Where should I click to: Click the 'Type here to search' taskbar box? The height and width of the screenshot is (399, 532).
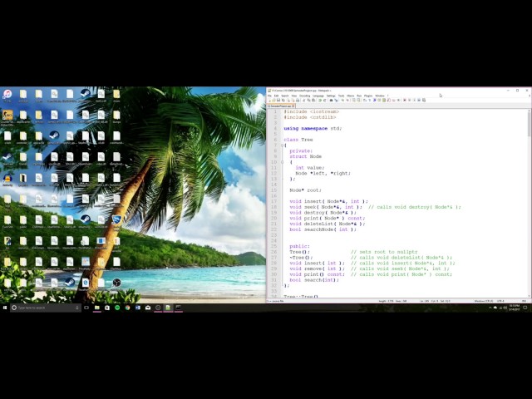46,308
